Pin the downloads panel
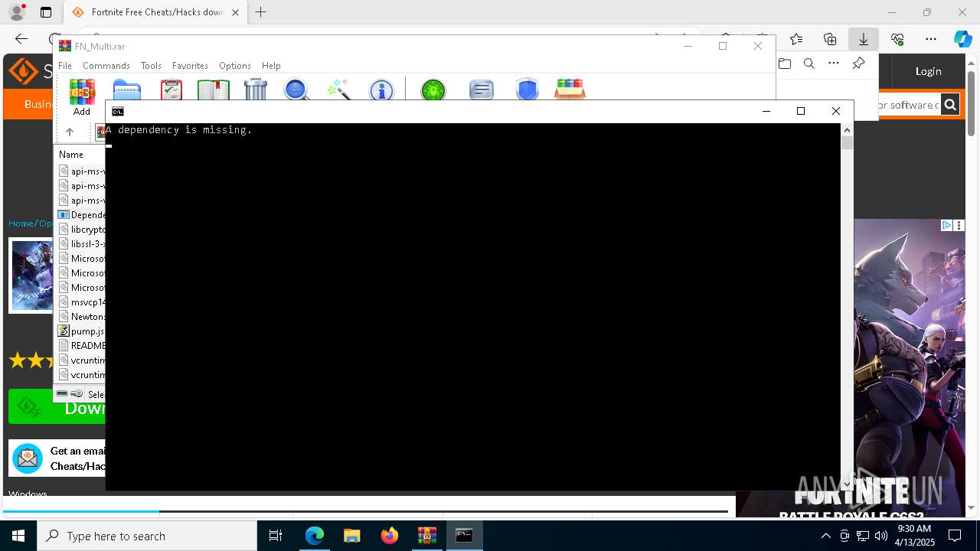Viewport: 980px width, 551px height. click(858, 64)
